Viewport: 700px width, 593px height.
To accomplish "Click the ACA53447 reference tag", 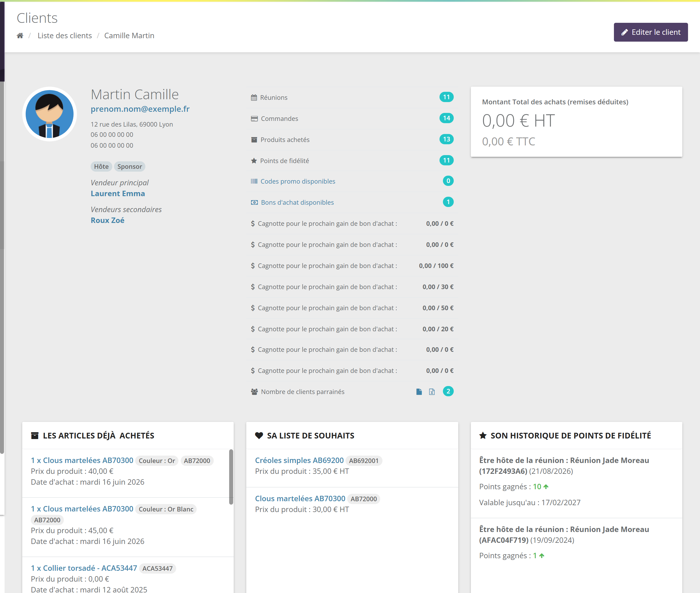I will [157, 568].
